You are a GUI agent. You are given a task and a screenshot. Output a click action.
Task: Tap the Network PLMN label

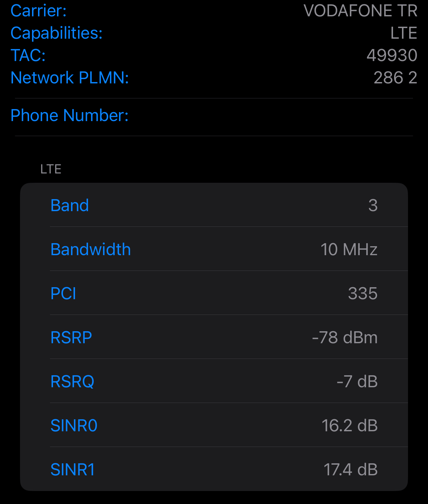(x=70, y=78)
